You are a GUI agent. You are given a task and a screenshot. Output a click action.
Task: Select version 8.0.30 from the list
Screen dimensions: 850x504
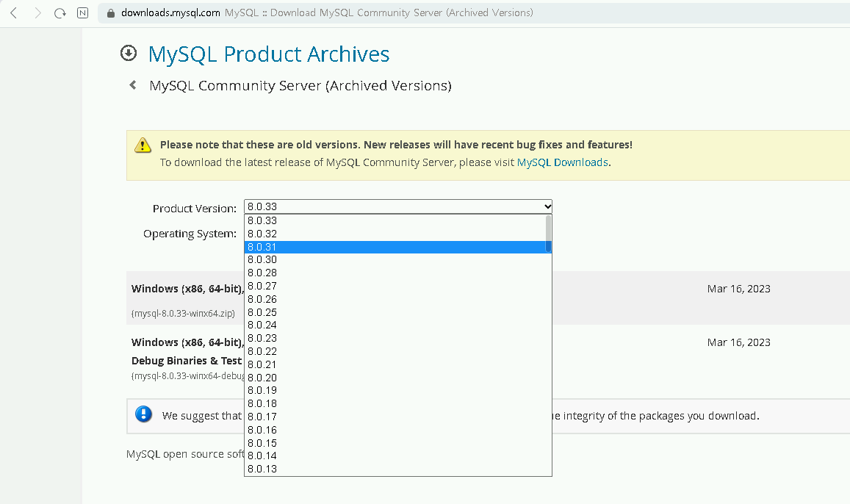[395, 259]
